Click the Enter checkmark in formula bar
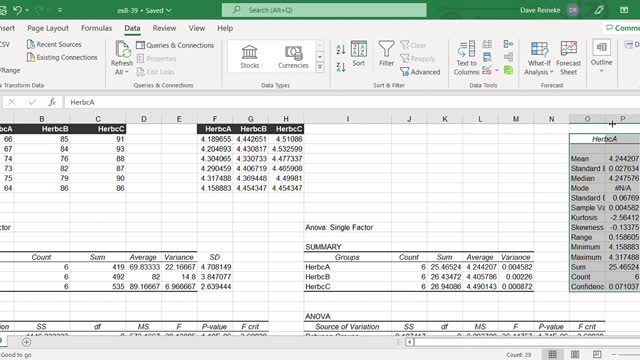 pos(32,102)
